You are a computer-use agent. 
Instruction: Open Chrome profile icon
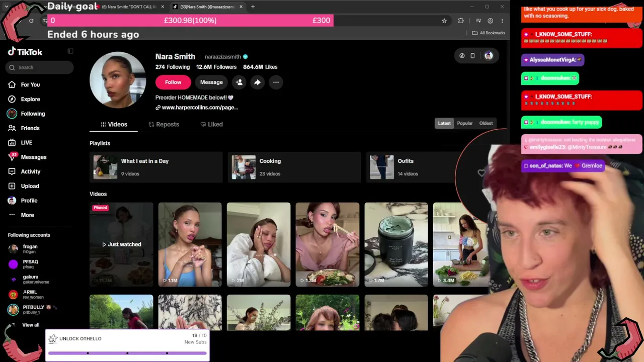[x=490, y=21]
